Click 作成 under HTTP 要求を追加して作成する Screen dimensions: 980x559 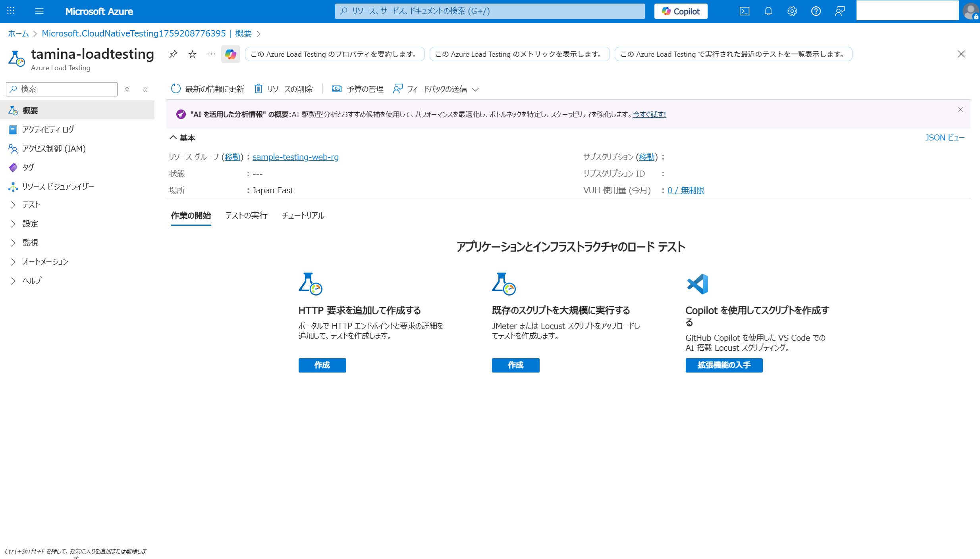322,365
